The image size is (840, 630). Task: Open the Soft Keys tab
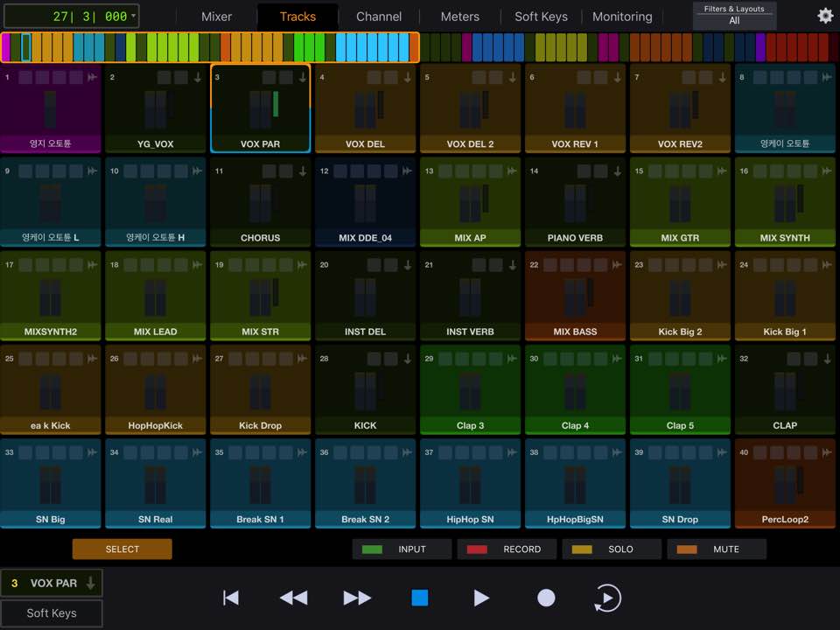click(x=541, y=17)
